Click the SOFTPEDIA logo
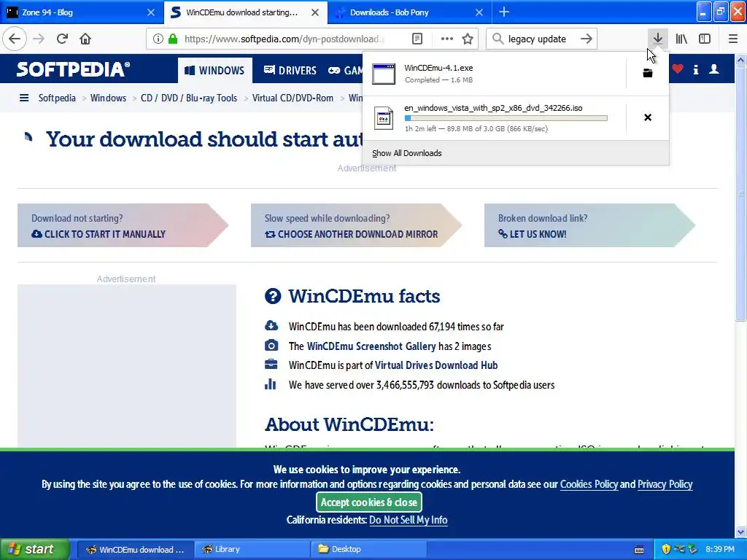Screen dimensions: 747x560 73,69
